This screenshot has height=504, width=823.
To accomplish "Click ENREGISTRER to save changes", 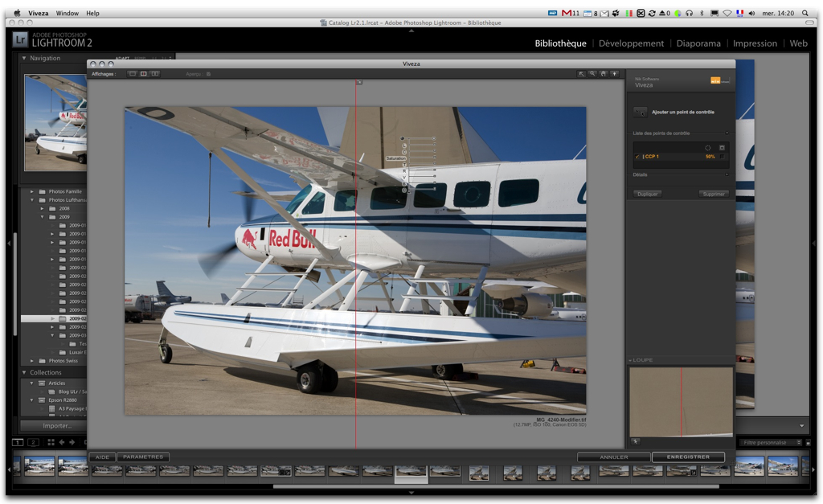I will (x=688, y=457).
